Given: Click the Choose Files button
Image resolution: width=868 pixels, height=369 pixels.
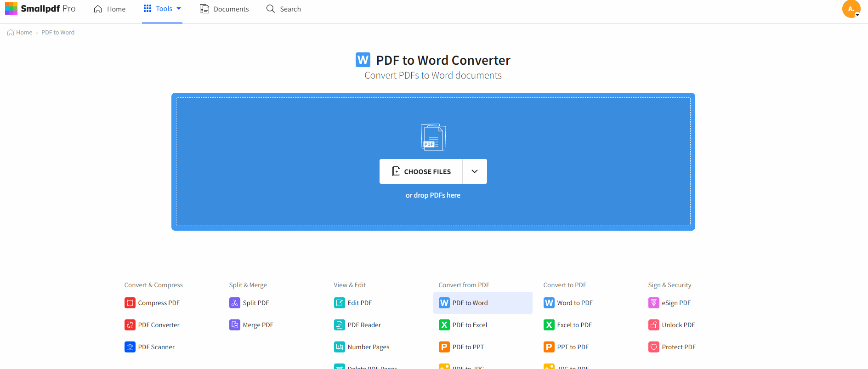Looking at the screenshot, I should 421,171.
